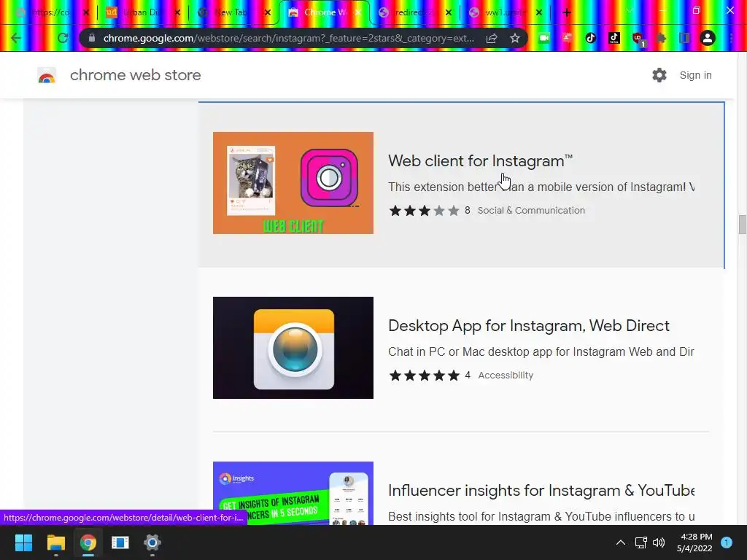Click Sign in

click(x=695, y=75)
